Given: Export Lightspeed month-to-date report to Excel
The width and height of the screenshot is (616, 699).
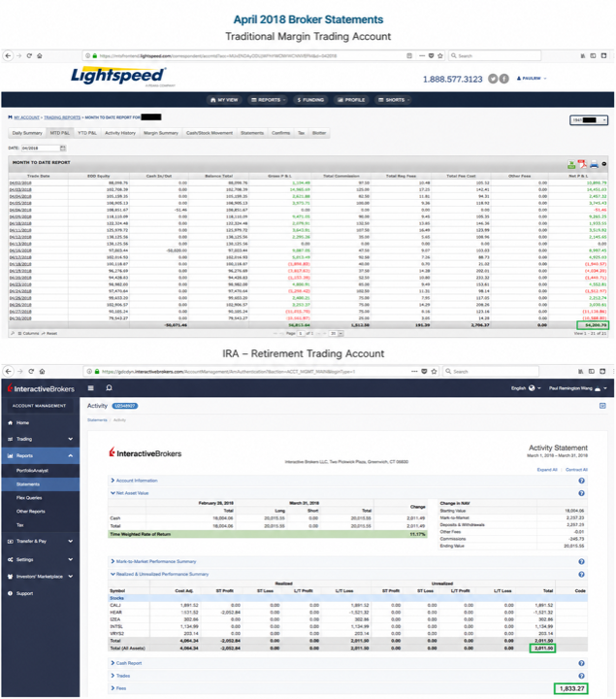Looking at the screenshot, I should point(571,165).
